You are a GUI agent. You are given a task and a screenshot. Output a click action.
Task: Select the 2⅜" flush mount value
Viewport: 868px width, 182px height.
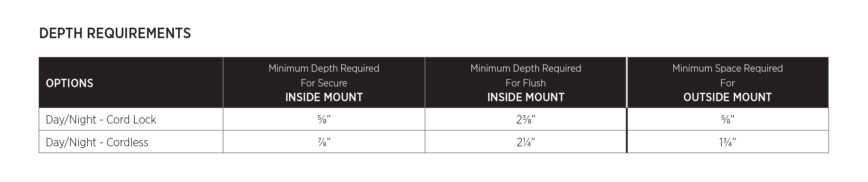point(526,120)
